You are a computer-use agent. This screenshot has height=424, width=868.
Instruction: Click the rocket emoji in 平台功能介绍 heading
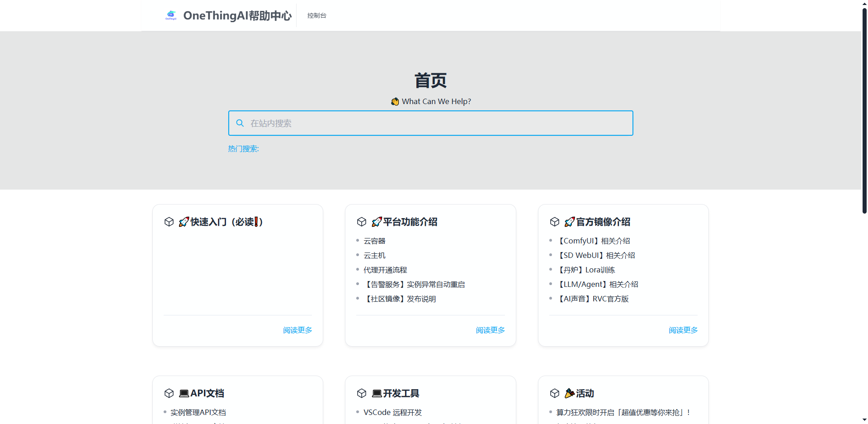[x=377, y=222]
